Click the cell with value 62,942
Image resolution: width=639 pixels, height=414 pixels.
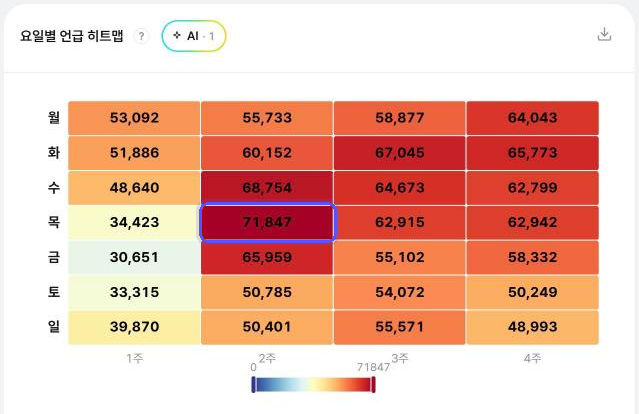pyautogui.click(x=533, y=222)
